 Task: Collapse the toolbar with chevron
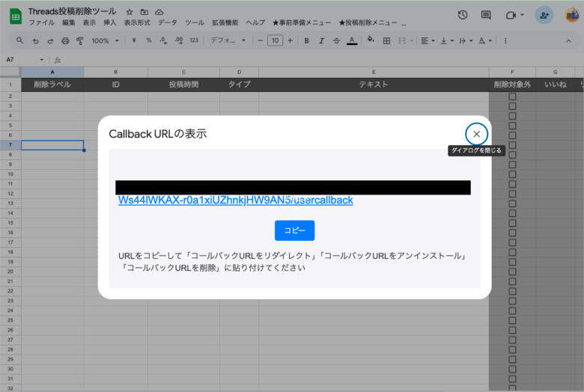pyautogui.click(x=568, y=40)
